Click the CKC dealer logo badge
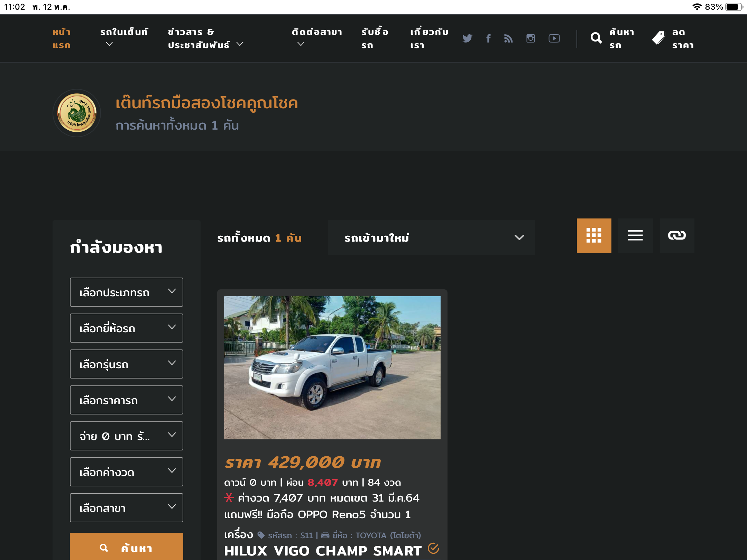The height and width of the screenshot is (560, 747). [77, 113]
